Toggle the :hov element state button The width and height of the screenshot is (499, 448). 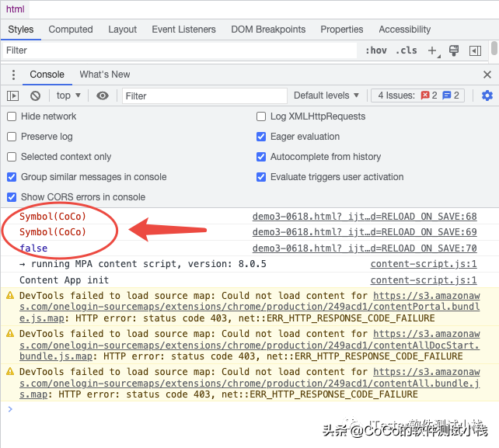(x=376, y=50)
